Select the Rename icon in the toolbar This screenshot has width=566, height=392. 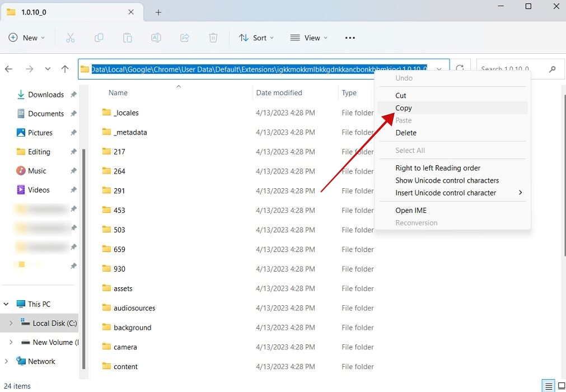point(156,38)
